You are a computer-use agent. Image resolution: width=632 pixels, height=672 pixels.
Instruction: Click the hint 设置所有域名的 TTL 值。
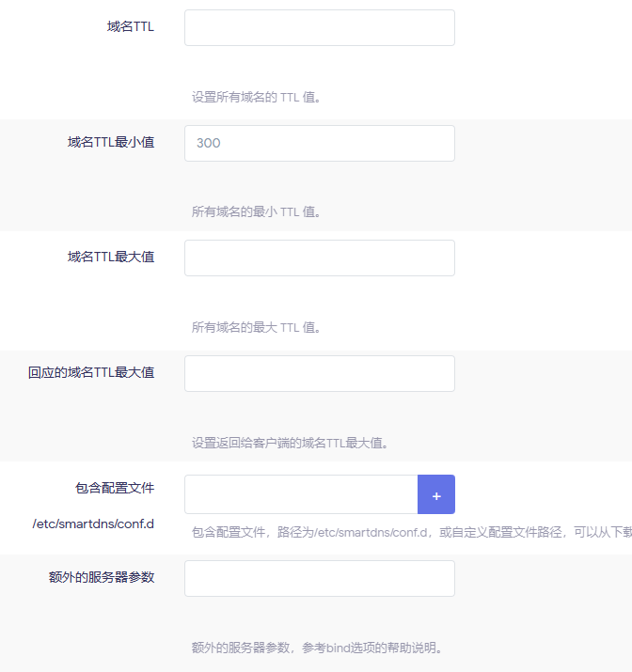click(257, 97)
